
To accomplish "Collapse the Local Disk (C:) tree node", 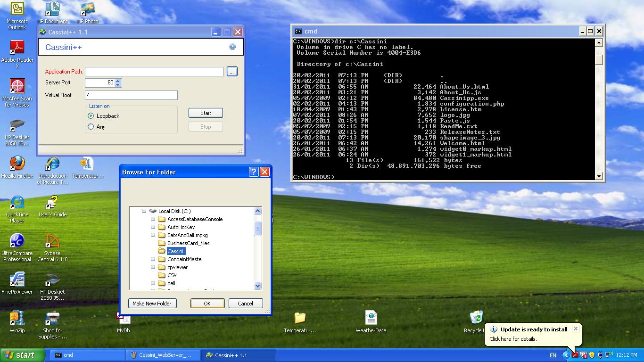I will click(144, 211).
